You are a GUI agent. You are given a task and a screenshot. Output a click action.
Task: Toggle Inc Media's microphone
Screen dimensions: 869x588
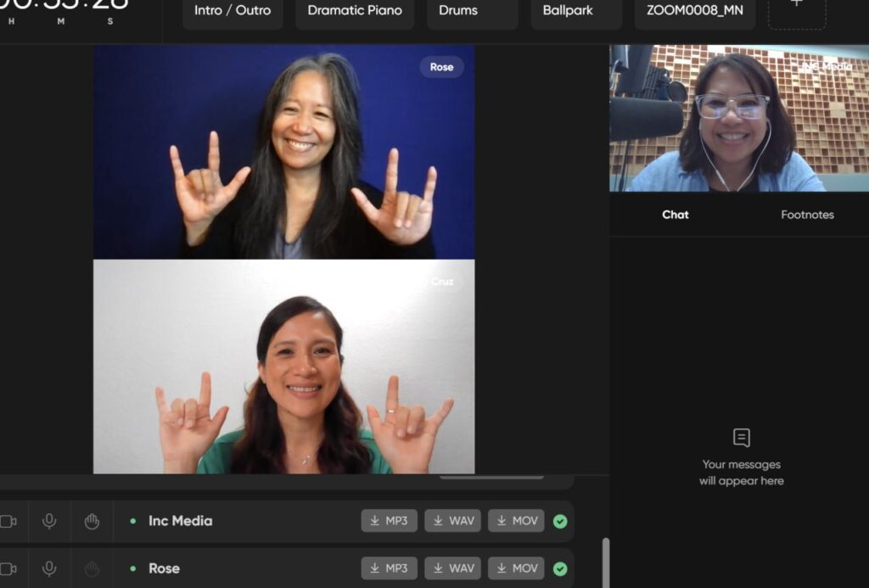point(49,520)
